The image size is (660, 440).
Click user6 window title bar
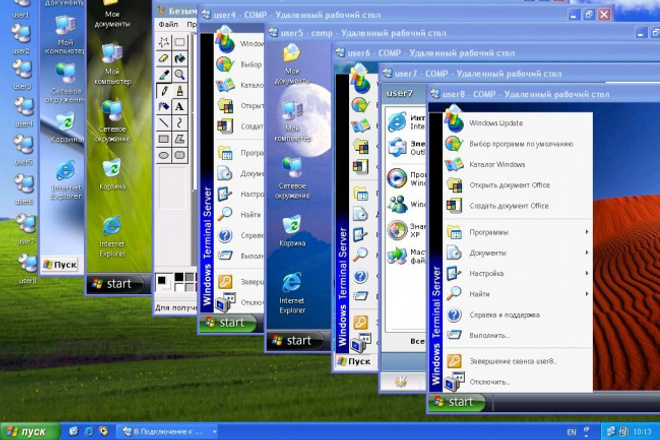[497, 53]
